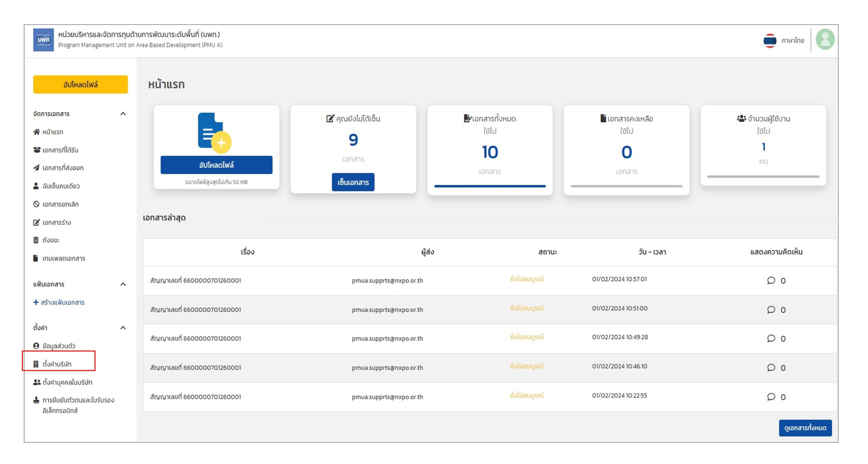Click the PMU A logo
868x464 pixels.
point(43,40)
